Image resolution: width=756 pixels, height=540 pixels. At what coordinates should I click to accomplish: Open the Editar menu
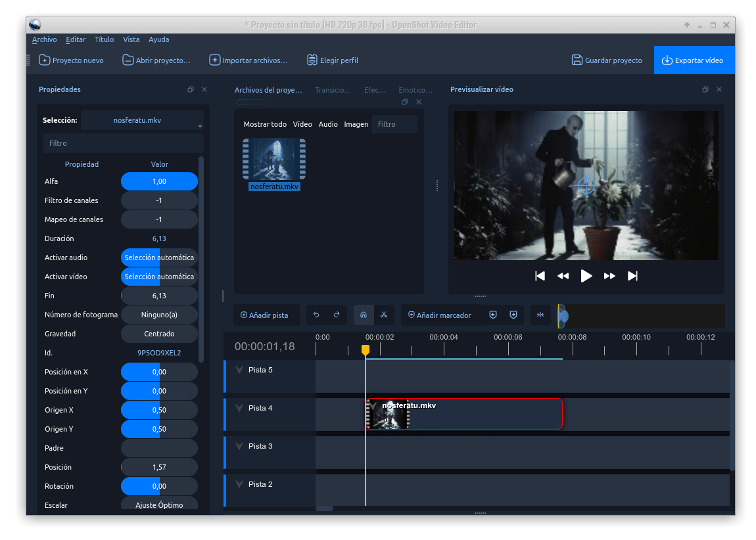tap(75, 39)
